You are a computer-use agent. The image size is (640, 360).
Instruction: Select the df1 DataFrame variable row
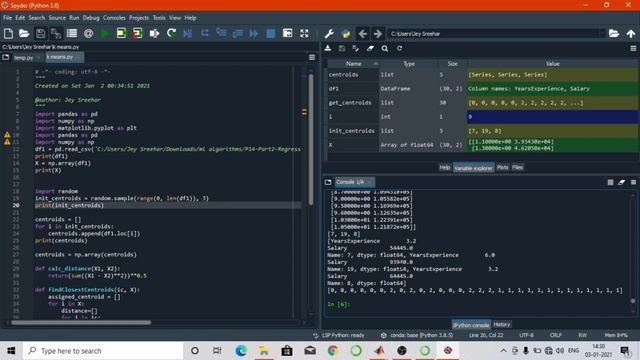[x=482, y=89]
